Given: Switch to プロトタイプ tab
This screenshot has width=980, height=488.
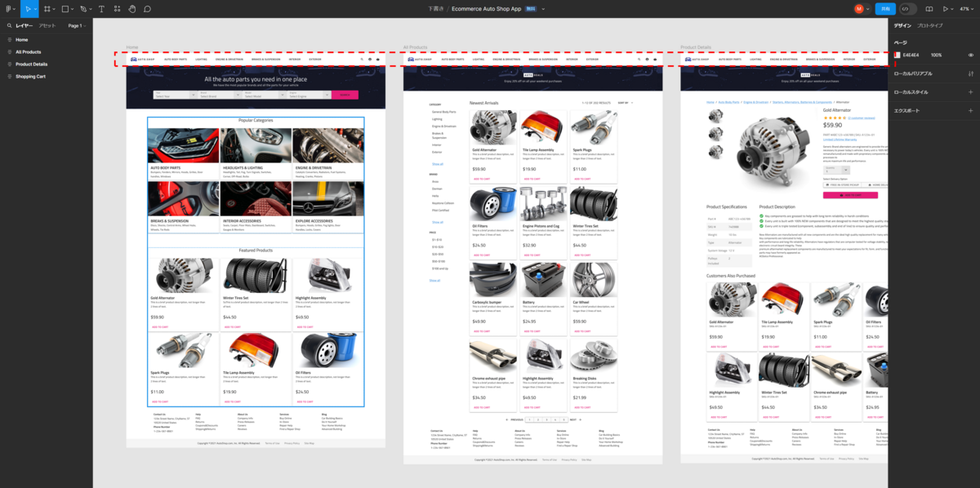Looking at the screenshot, I should 929,26.
